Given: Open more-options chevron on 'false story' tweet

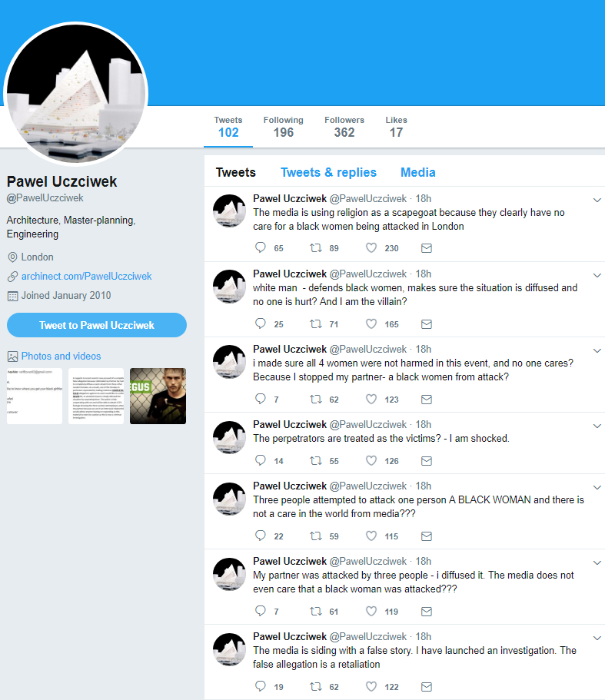Looking at the screenshot, I should (597, 638).
